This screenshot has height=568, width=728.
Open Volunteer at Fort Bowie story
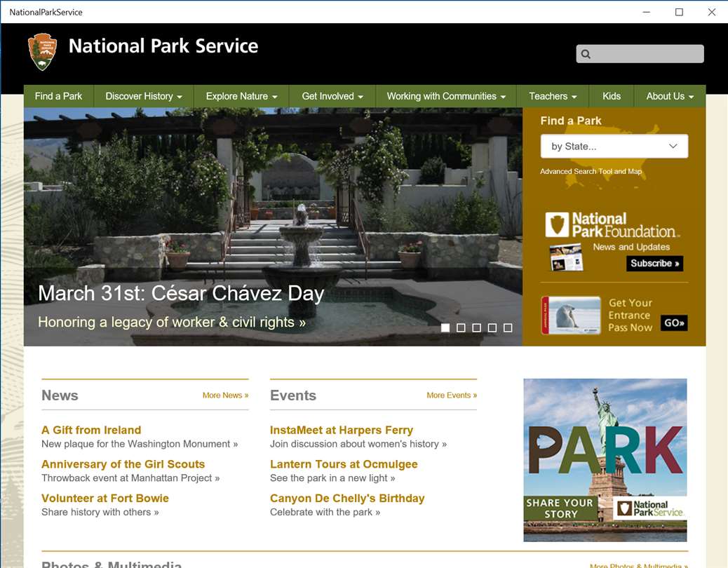(x=105, y=499)
